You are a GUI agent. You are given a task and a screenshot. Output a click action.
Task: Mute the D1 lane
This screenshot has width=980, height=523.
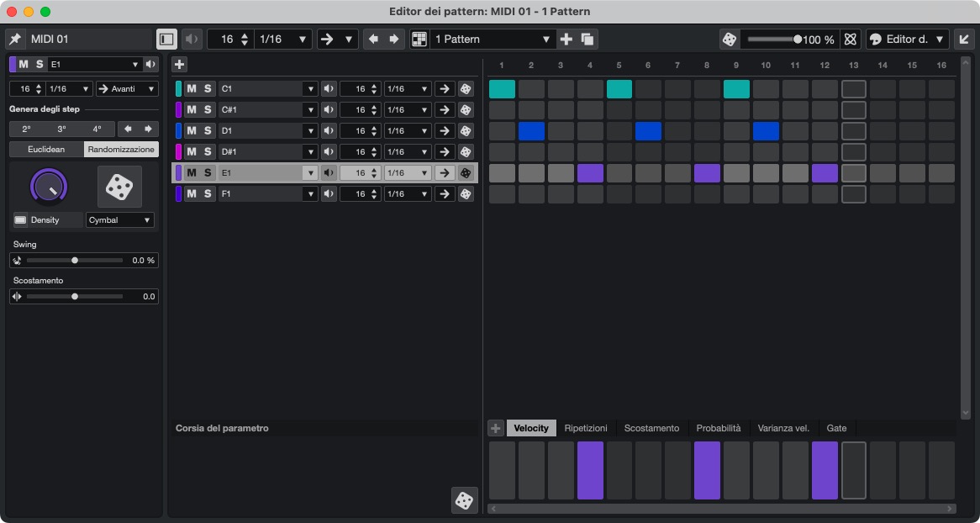(192, 130)
